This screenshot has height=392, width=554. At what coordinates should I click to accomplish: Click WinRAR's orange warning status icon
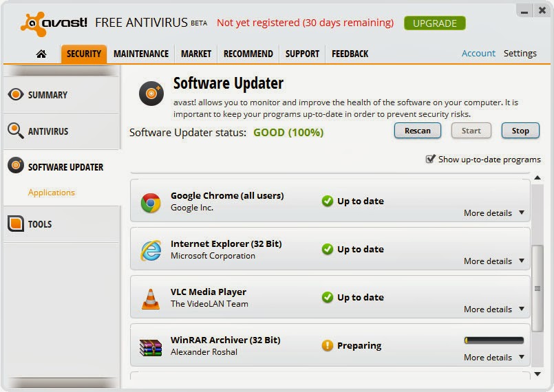(x=327, y=345)
